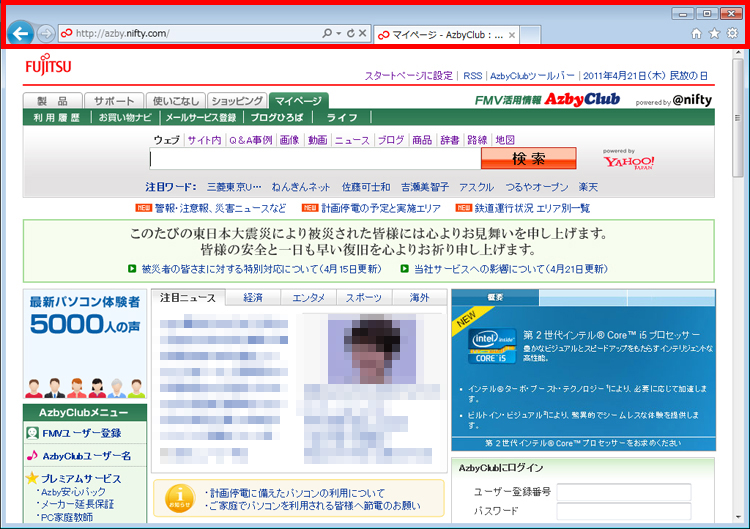Viewport: 750px width, 529px height.
Task: Click the Refresh icon in address bar
Action: (351, 33)
